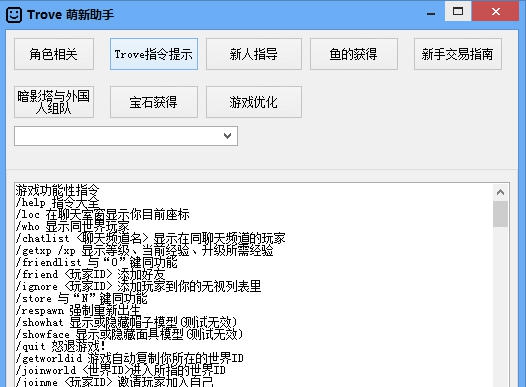The image size is (526, 387).
Task: Click the /showface command line
Action: [x=129, y=334]
